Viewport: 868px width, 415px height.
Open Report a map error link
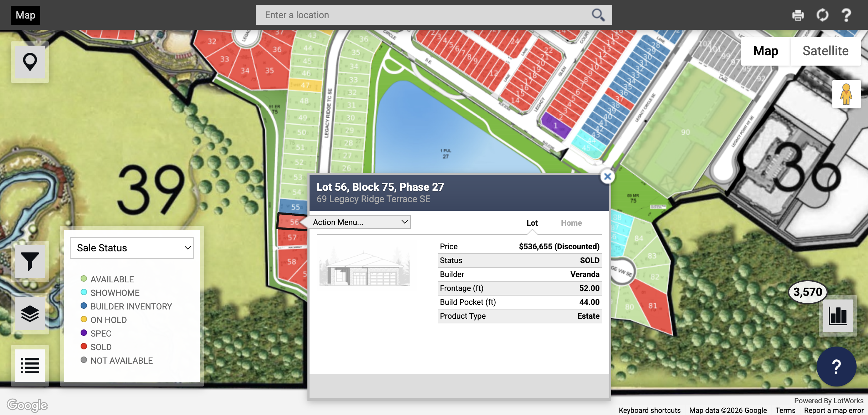pos(833,410)
